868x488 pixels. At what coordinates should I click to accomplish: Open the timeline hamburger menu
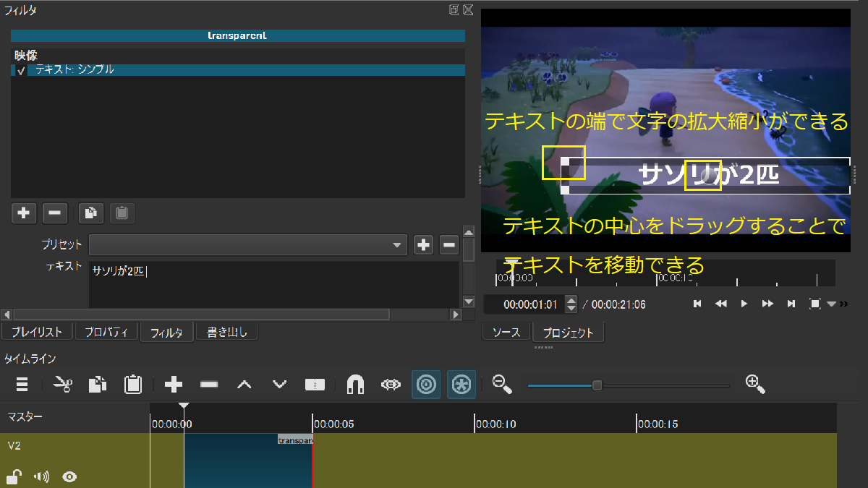pyautogui.click(x=22, y=385)
